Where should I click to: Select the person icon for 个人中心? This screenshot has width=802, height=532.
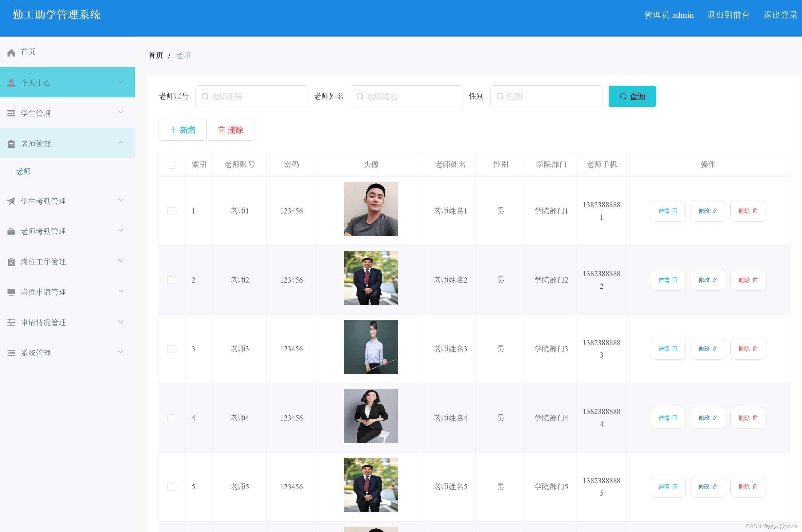coord(11,82)
